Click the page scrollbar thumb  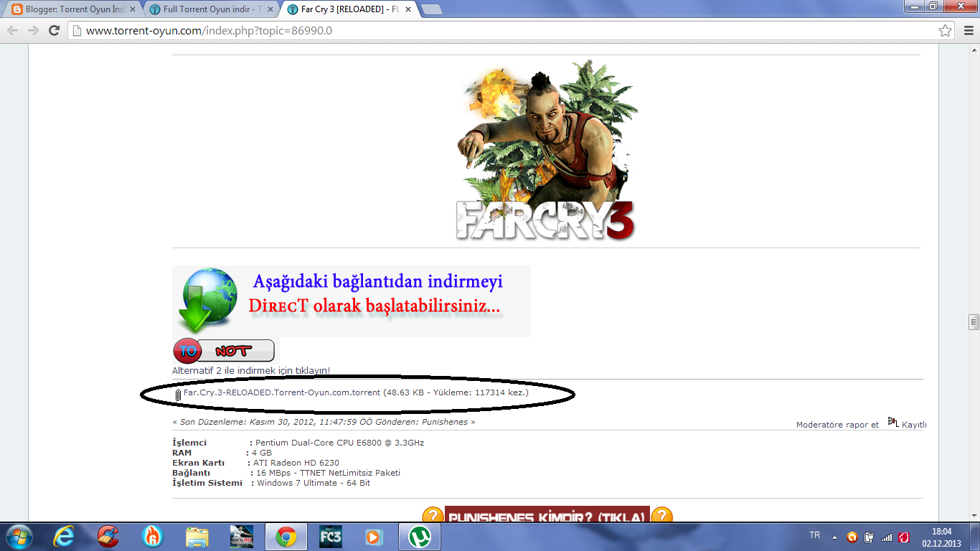(974, 321)
